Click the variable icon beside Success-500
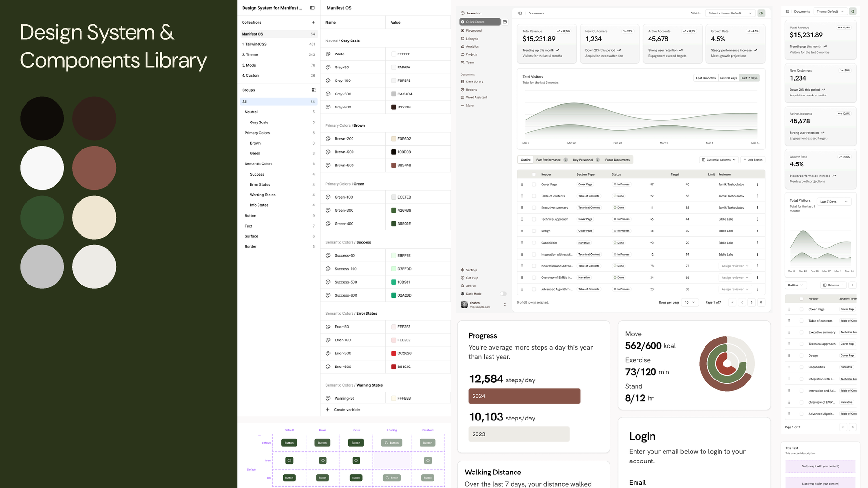The width and height of the screenshot is (868, 488). click(328, 282)
